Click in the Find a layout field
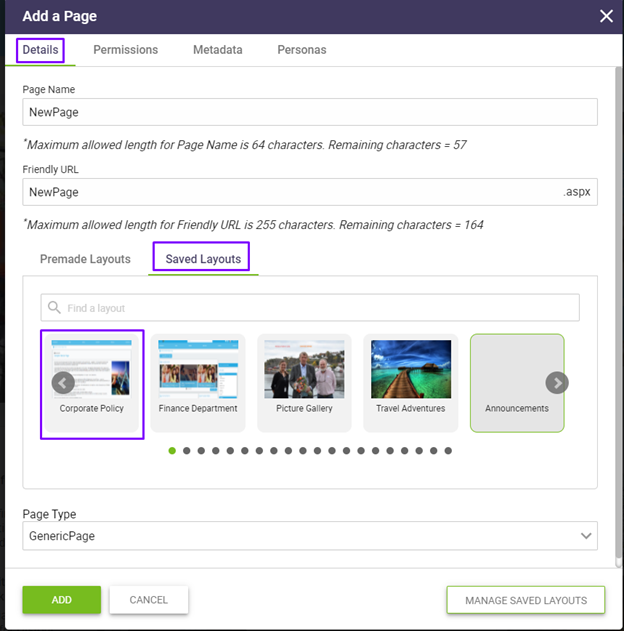This screenshot has width=624, height=631. click(x=320, y=308)
